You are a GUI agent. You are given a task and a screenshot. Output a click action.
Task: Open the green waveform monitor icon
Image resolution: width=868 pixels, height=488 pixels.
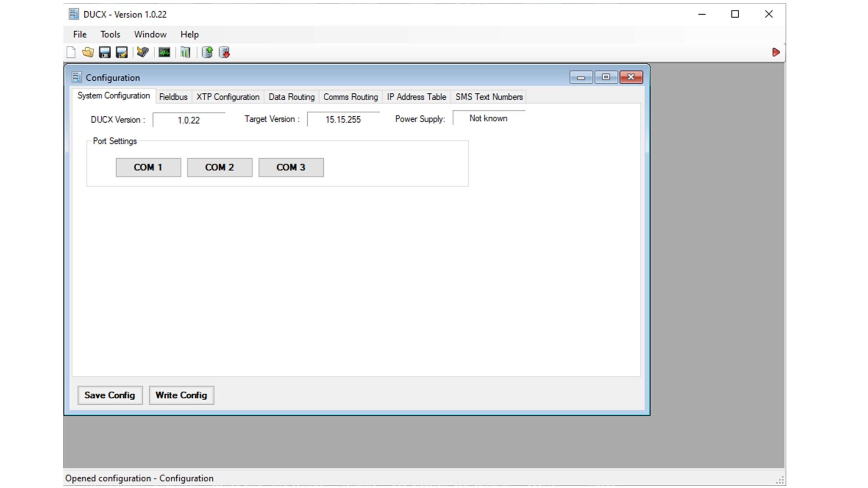(x=164, y=52)
